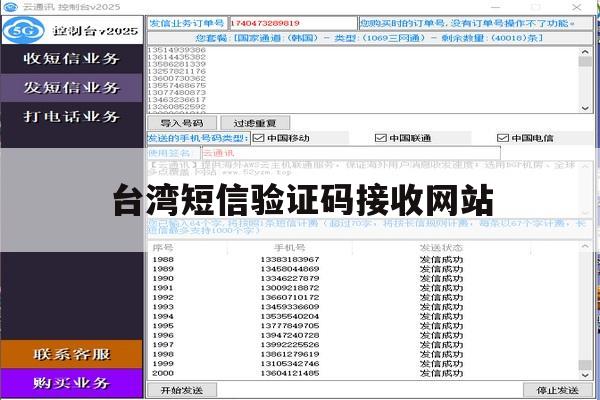Open 收短信业务 section
This screenshot has width=600, height=400.
[x=72, y=59]
